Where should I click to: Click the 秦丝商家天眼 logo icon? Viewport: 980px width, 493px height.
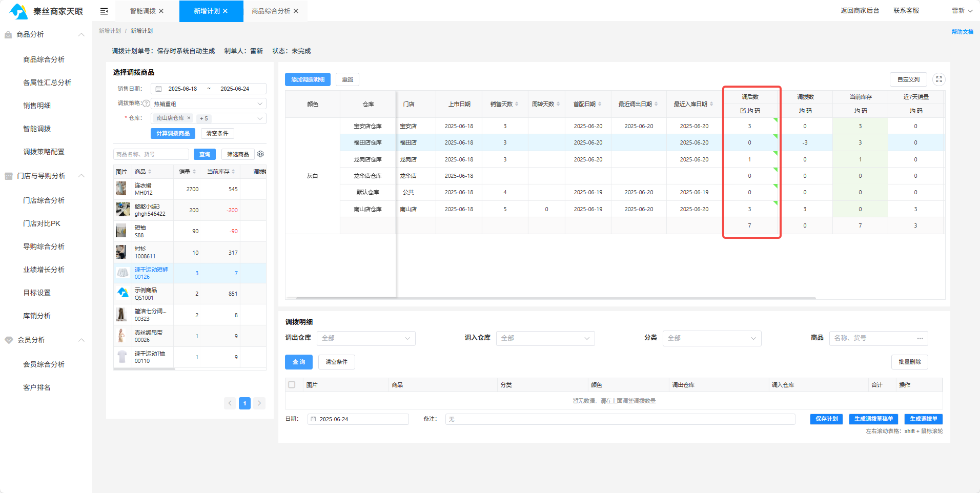(x=19, y=11)
